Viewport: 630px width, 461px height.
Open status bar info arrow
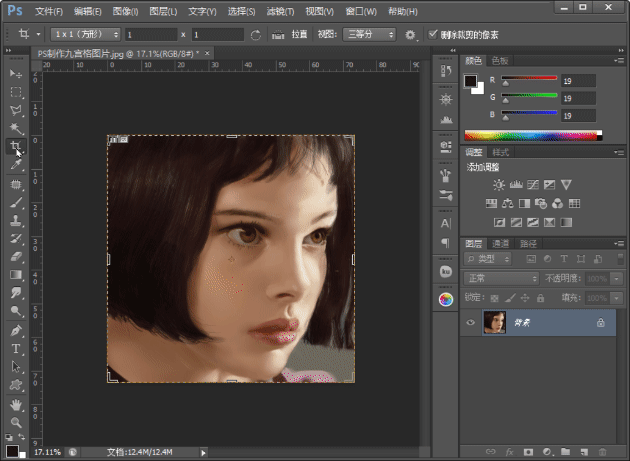point(203,453)
